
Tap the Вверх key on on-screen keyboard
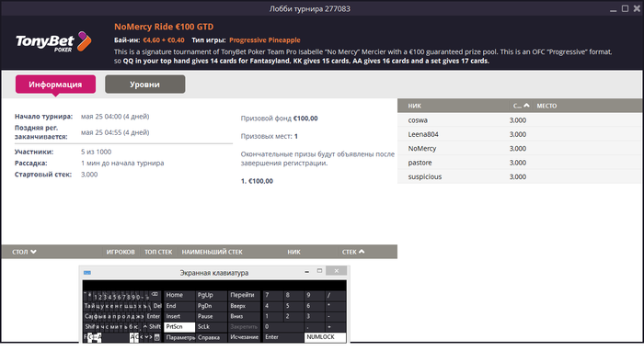[245, 306]
